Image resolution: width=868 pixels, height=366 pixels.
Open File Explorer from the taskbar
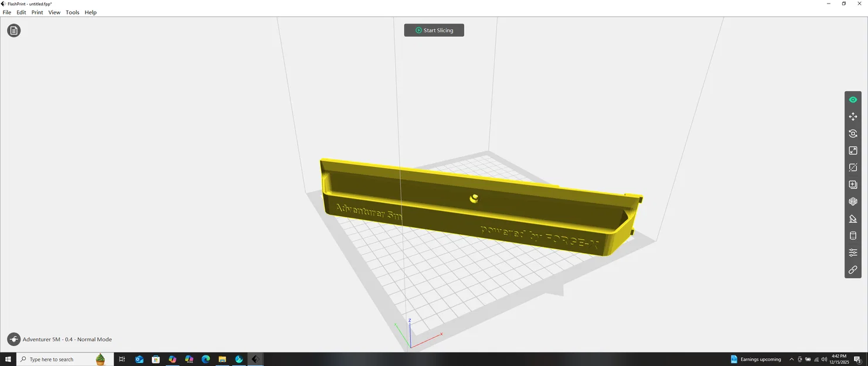[222, 359]
